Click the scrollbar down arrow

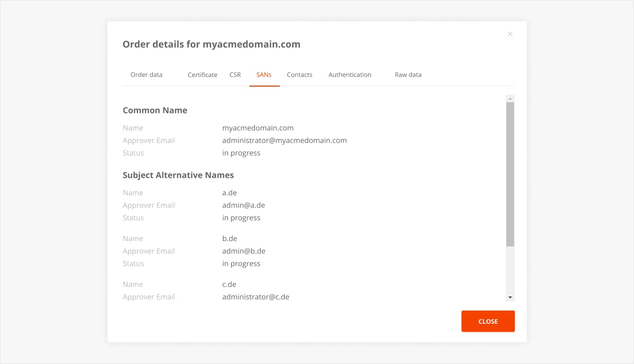click(510, 297)
